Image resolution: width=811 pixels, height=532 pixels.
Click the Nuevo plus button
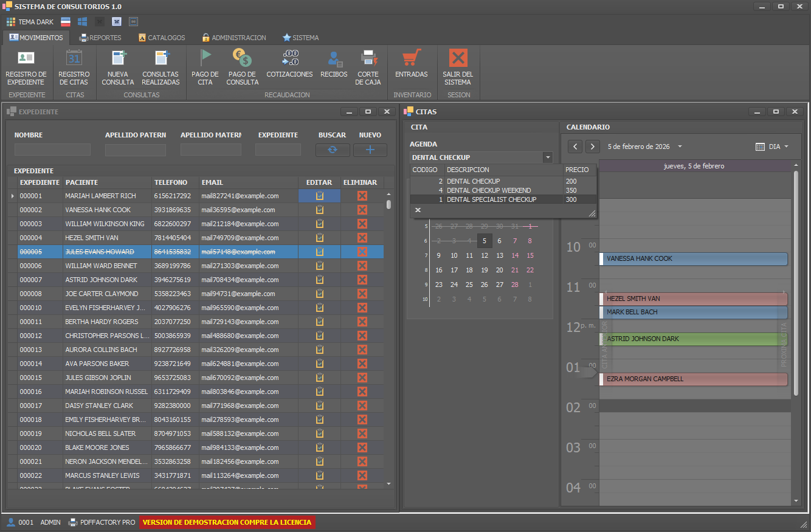pyautogui.click(x=370, y=150)
